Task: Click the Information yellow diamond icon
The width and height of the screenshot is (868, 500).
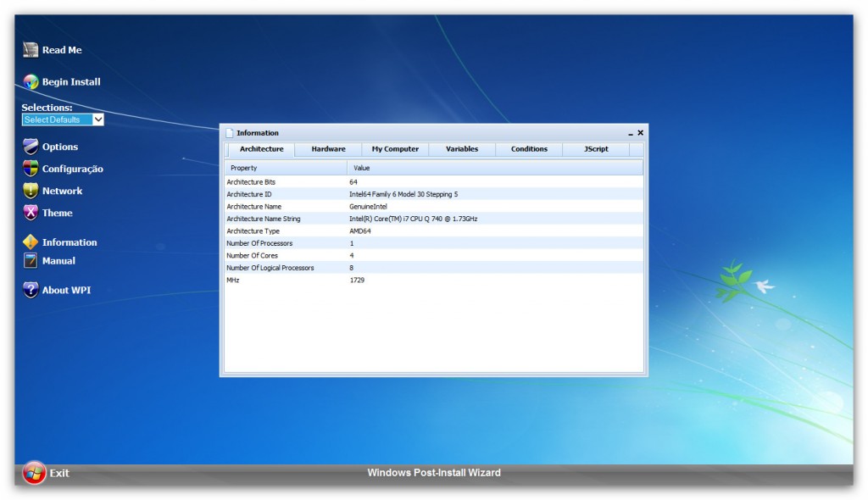Action: [x=31, y=242]
